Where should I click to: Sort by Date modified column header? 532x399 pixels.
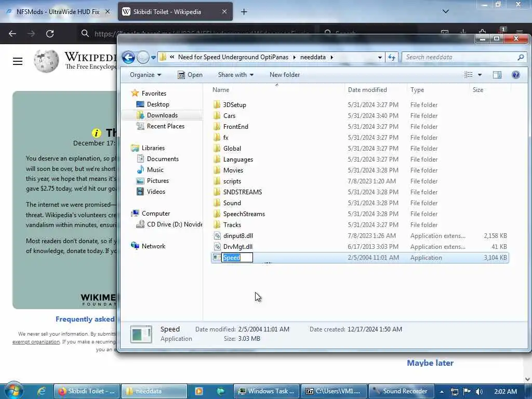pos(367,90)
